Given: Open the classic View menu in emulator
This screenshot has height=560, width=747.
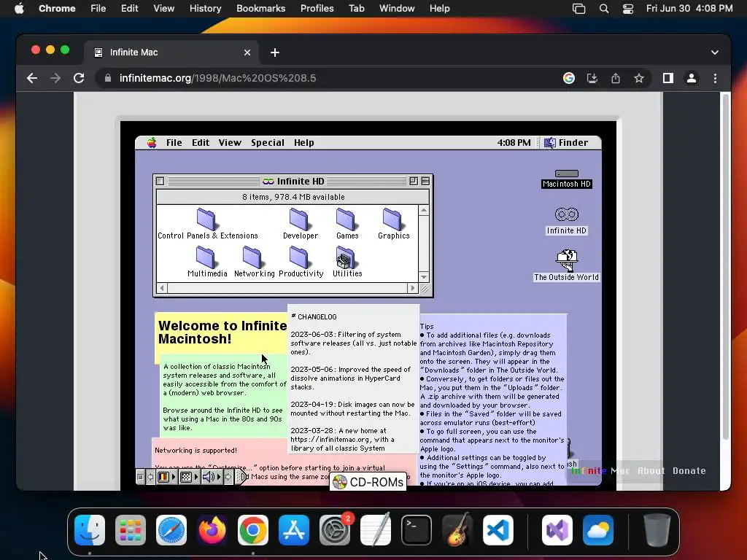Looking at the screenshot, I should click(x=230, y=142).
